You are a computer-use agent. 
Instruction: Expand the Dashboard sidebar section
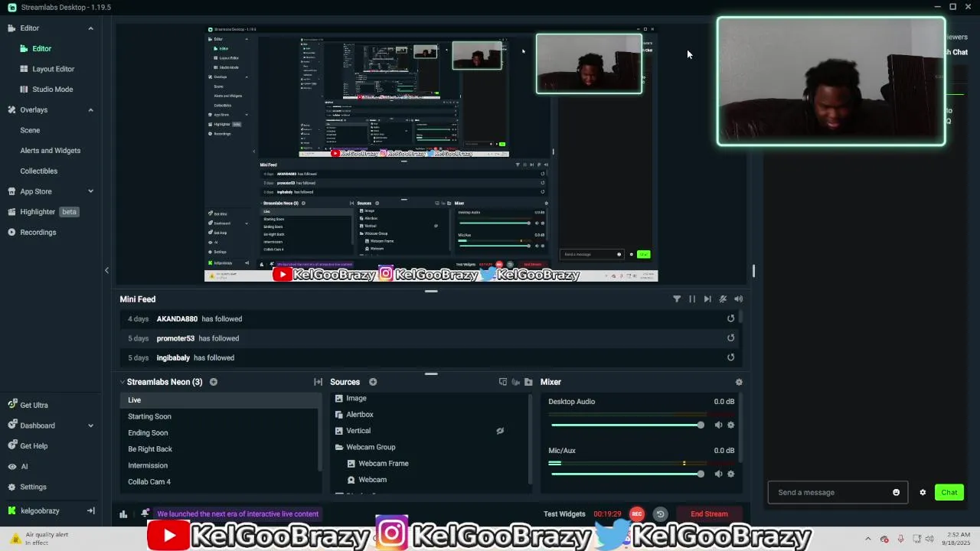90,425
